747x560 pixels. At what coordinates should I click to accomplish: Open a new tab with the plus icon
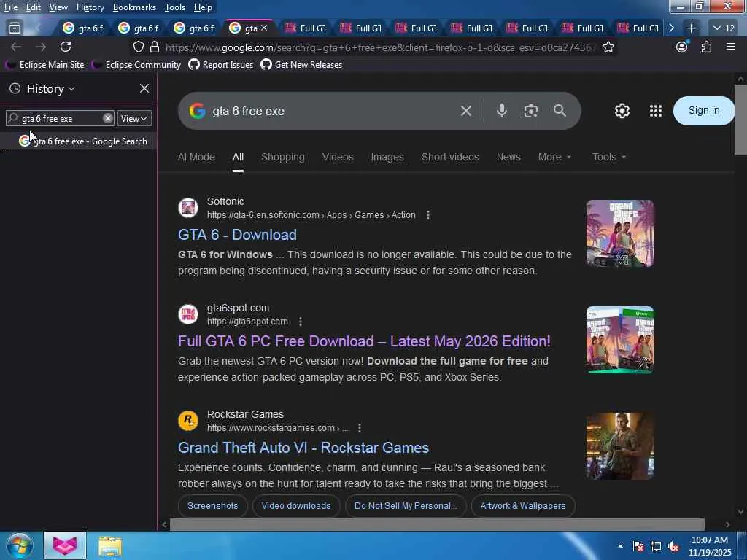(x=691, y=28)
